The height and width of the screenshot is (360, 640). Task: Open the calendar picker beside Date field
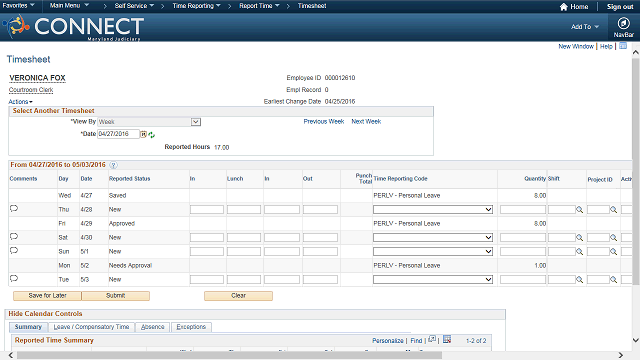pos(144,134)
